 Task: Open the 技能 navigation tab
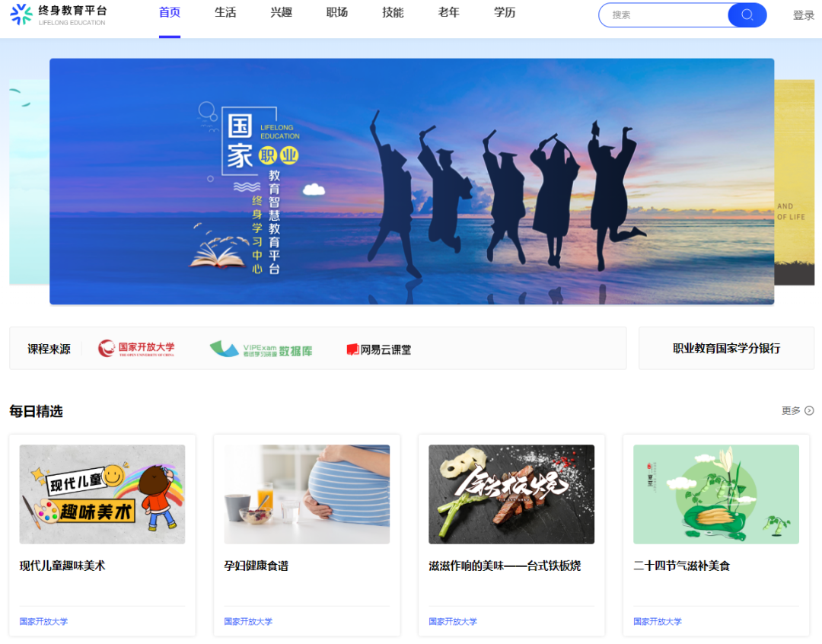(x=393, y=13)
